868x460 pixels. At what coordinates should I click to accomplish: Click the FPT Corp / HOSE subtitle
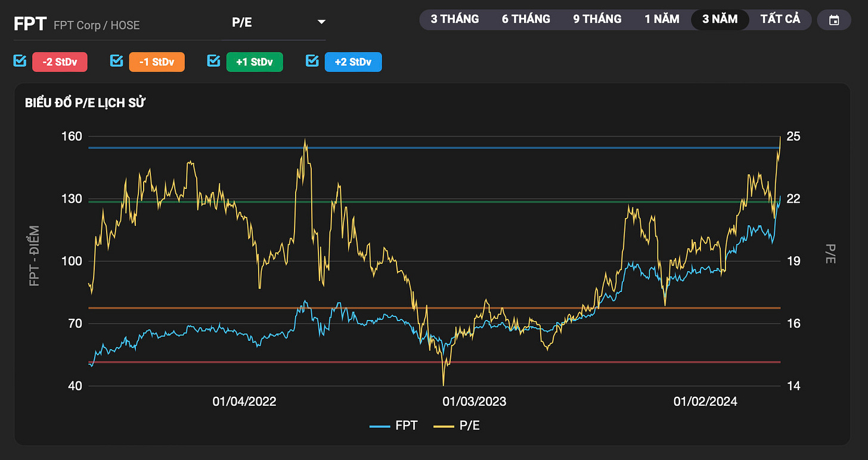click(97, 26)
